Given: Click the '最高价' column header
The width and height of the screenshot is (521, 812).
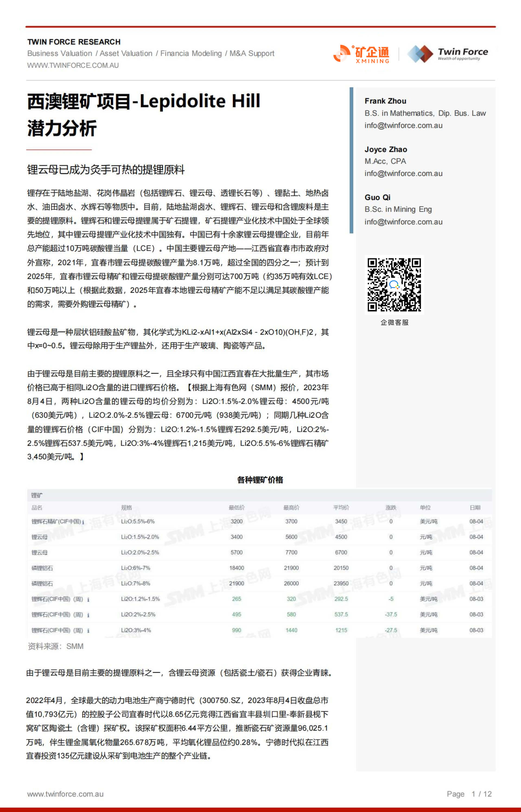Looking at the screenshot, I should 291,508.
